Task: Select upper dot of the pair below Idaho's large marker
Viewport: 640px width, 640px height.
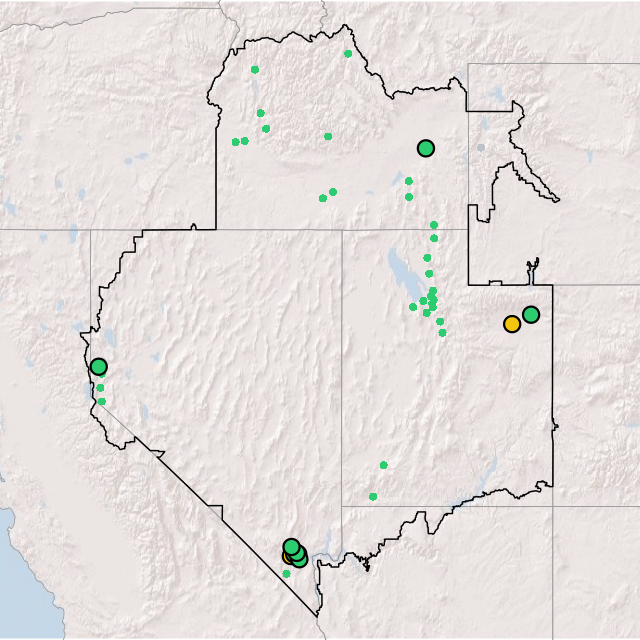Action: [x=408, y=181]
